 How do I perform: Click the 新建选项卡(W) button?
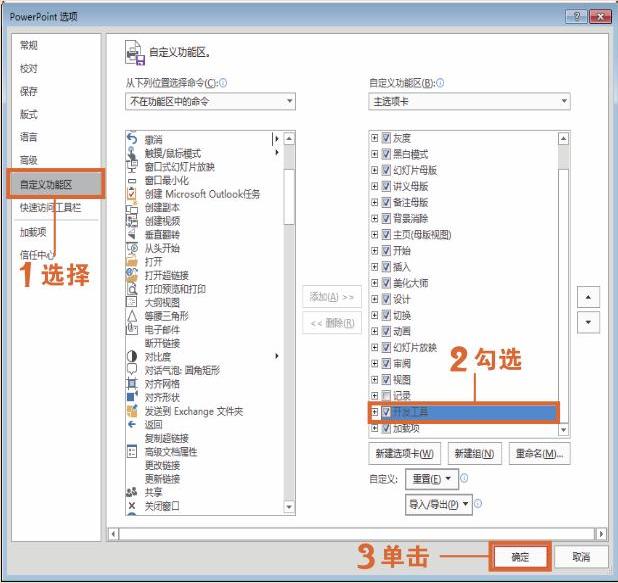(x=405, y=454)
